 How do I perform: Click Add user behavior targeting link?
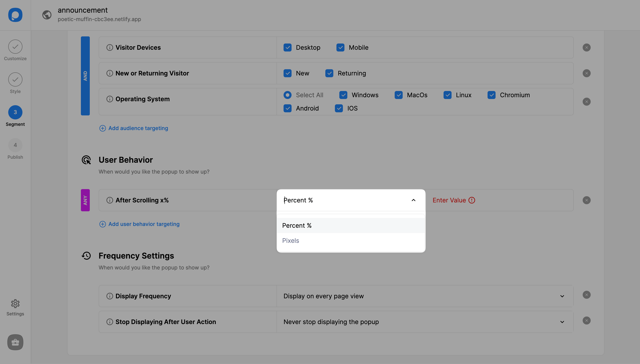(x=144, y=224)
